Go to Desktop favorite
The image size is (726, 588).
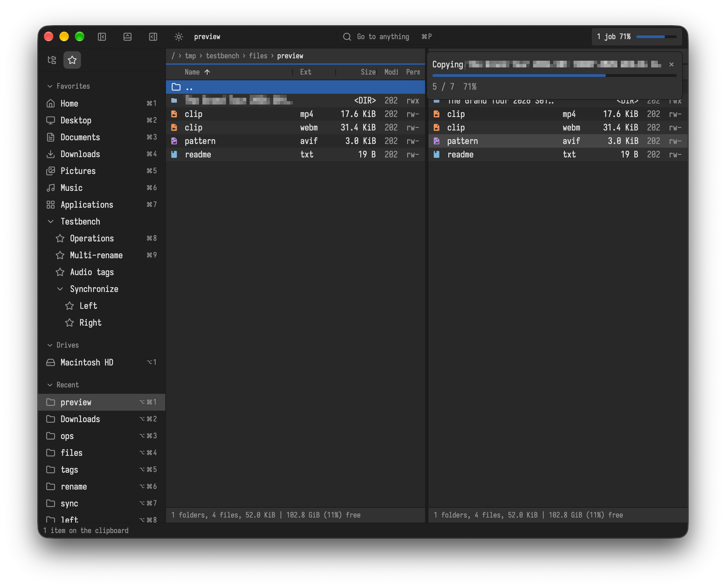pyautogui.click(x=102, y=120)
